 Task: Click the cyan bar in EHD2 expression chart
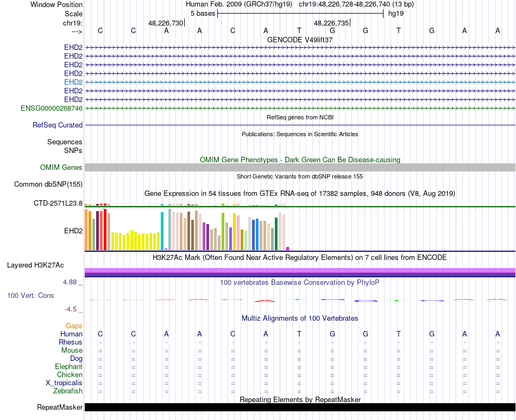[162, 231]
